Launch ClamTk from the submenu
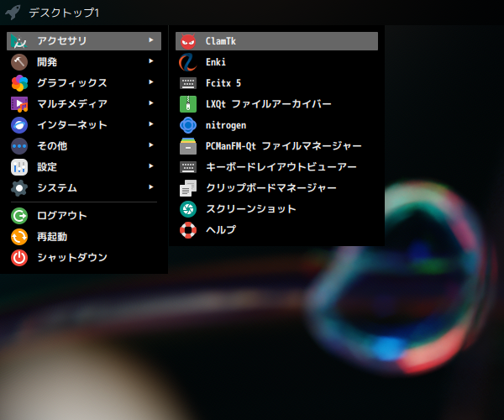This screenshot has width=504, height=420. pos(276,41)
